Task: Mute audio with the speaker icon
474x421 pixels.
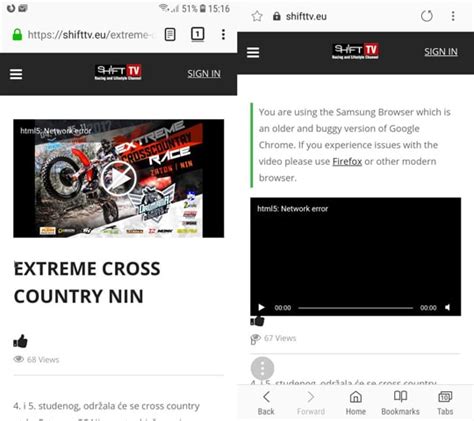Action: click(x=448, y=307)
